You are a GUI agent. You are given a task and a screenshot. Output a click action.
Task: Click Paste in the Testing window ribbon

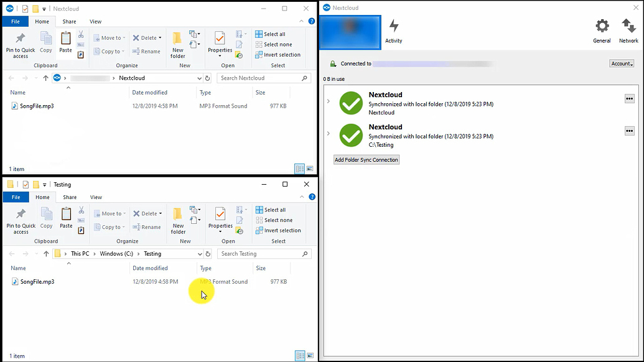click(x=66, y=218)
